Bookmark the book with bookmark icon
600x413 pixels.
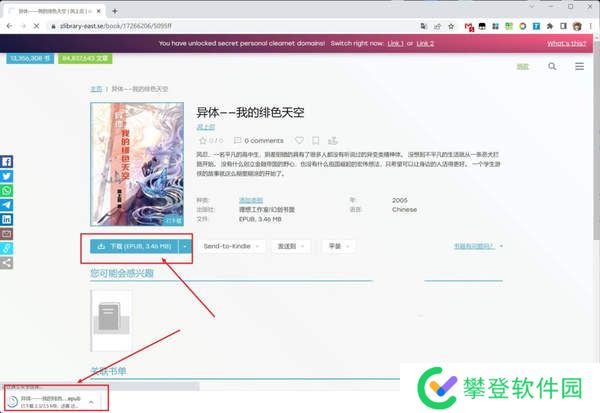(316, 140)
